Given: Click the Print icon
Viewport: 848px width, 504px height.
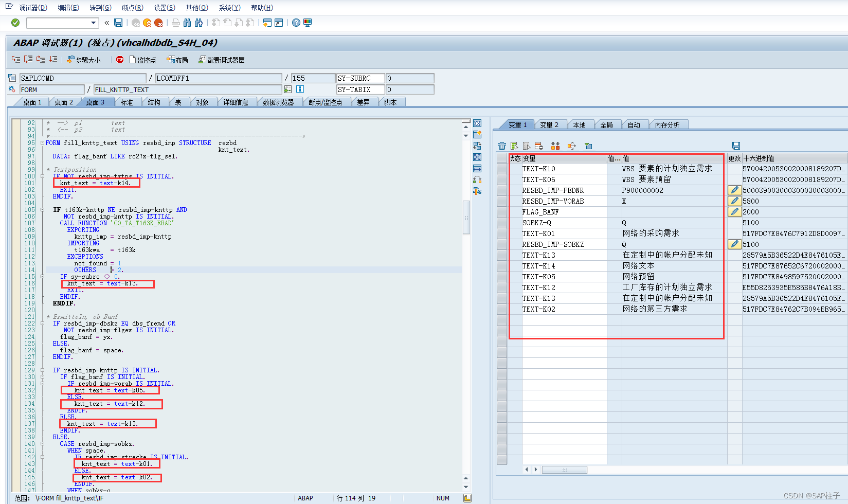Looking at the screenshot, I should tap(176, 23).
